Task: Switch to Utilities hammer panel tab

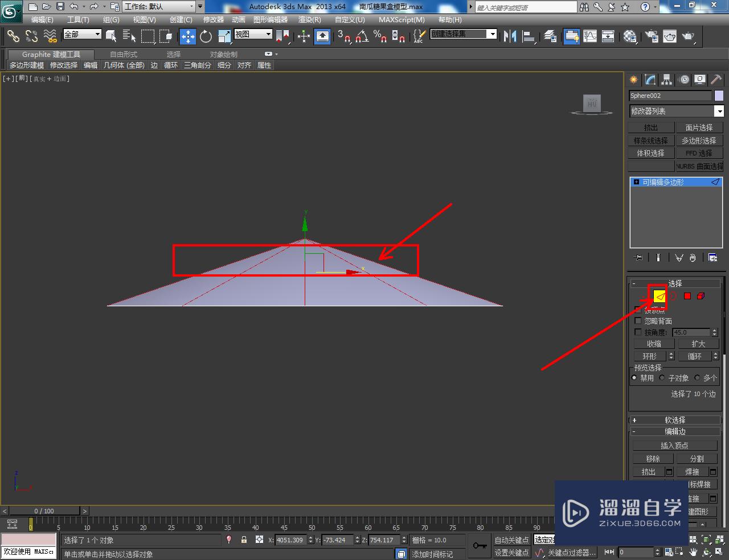Action: (716, 80)
